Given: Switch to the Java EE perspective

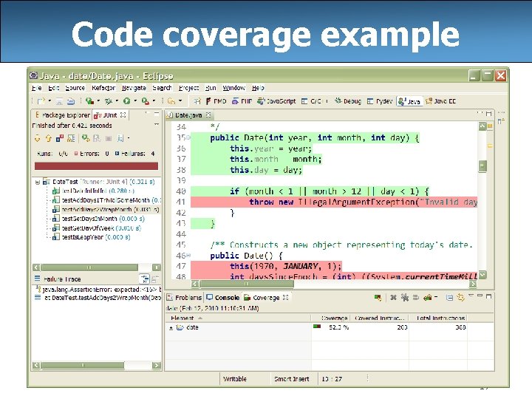Looking at the screenshot, I should coord(440,101).
